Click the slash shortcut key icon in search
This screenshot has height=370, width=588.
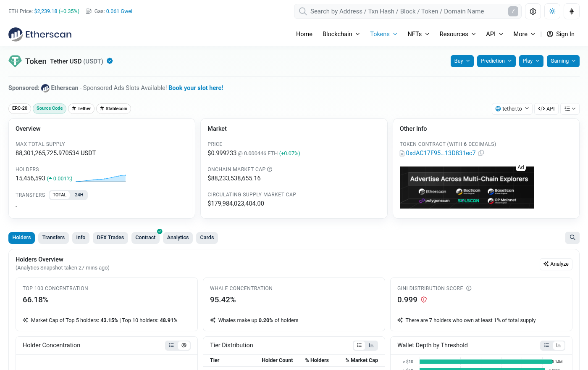point(513,11)
